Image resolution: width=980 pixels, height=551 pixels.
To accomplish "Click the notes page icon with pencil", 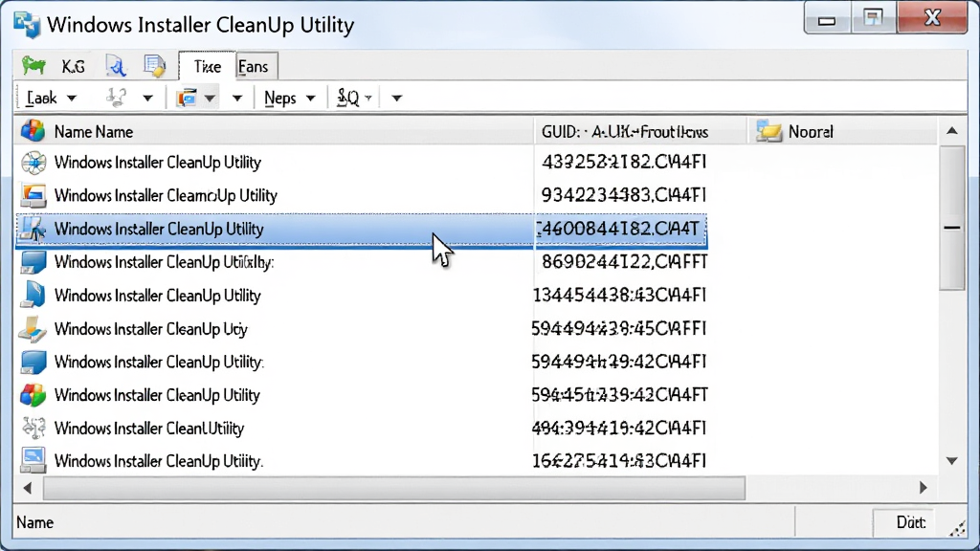I will 154,66.
